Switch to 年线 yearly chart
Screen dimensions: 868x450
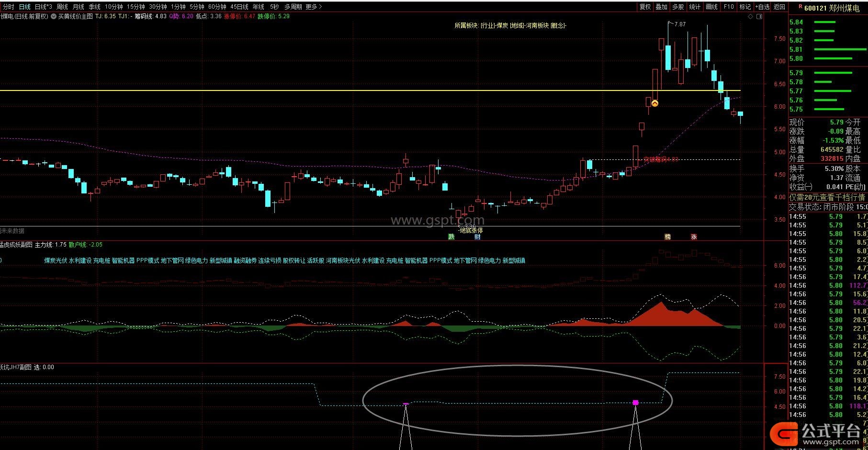259,7
